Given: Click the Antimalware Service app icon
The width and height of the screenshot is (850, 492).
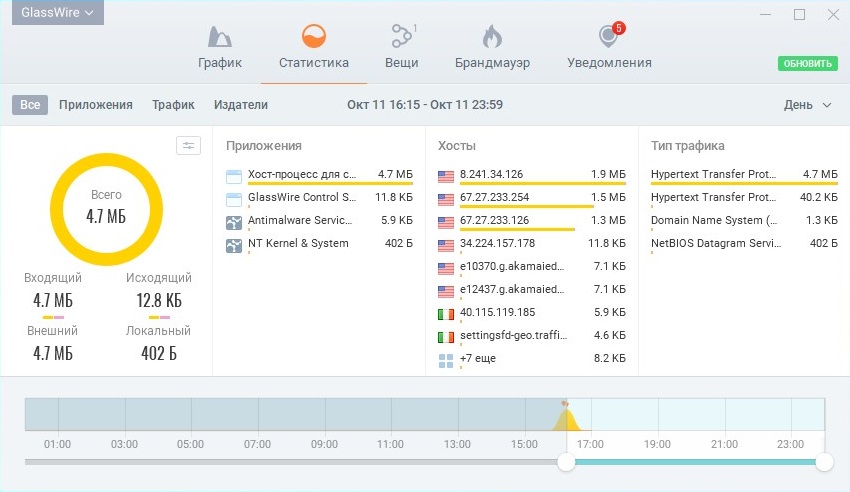Looking at the screenshot, I should [234, 221].
